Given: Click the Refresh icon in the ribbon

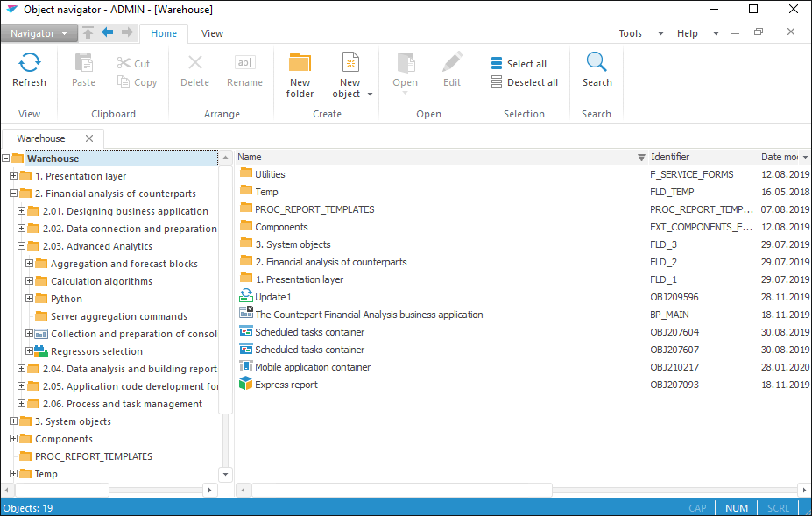Looking at the screenshot, I should 29,62.
